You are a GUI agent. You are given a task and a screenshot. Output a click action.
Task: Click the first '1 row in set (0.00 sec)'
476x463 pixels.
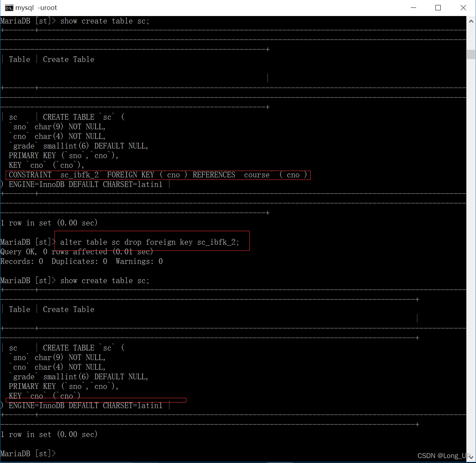(49, 223)
